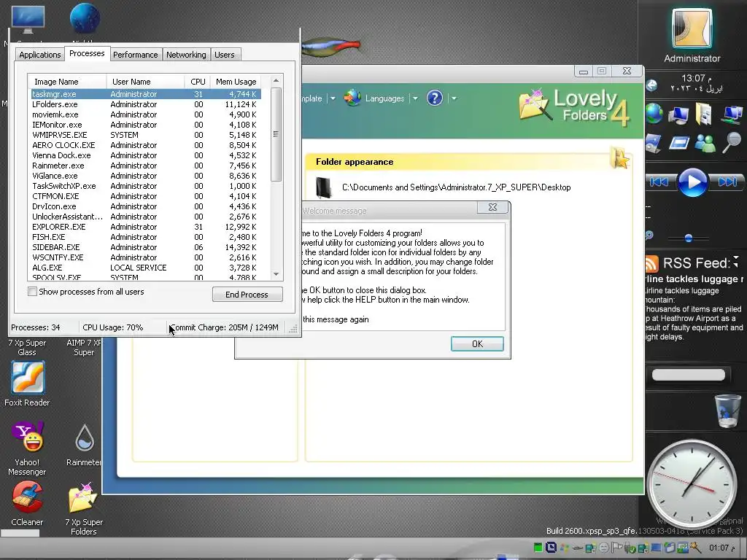
Task: Open the Recycle Bin gadget in sidebar
Action: tap(727, 411)
